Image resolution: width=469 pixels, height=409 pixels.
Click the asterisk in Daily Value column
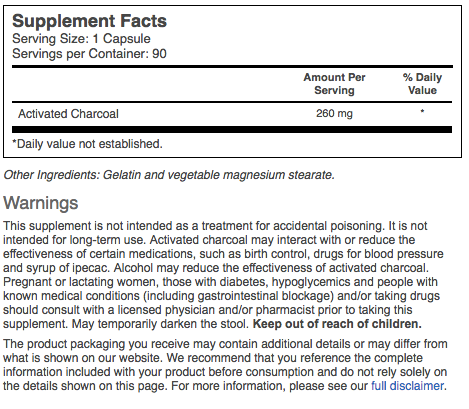click(x=422, y=111)
